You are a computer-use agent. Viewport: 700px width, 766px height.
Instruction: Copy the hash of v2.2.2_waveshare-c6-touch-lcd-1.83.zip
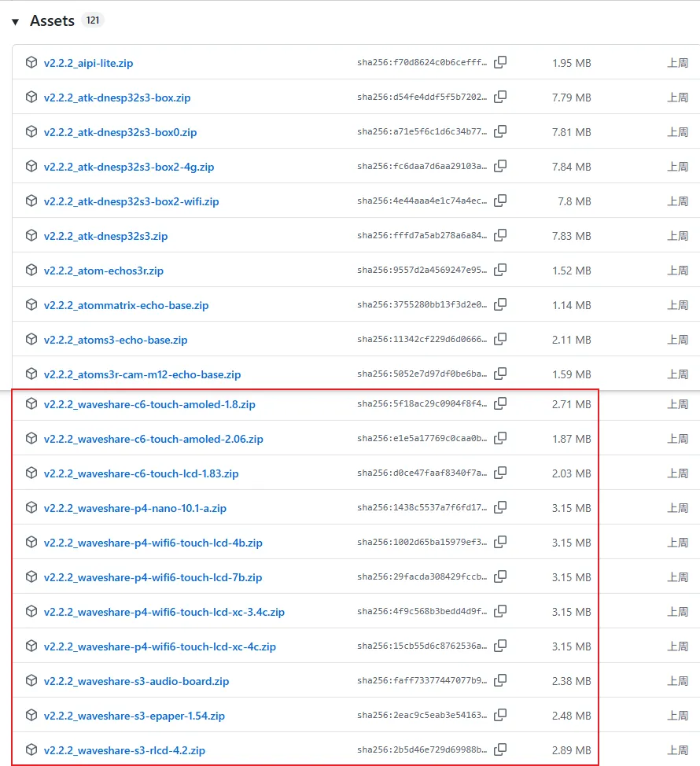(500, 473)
